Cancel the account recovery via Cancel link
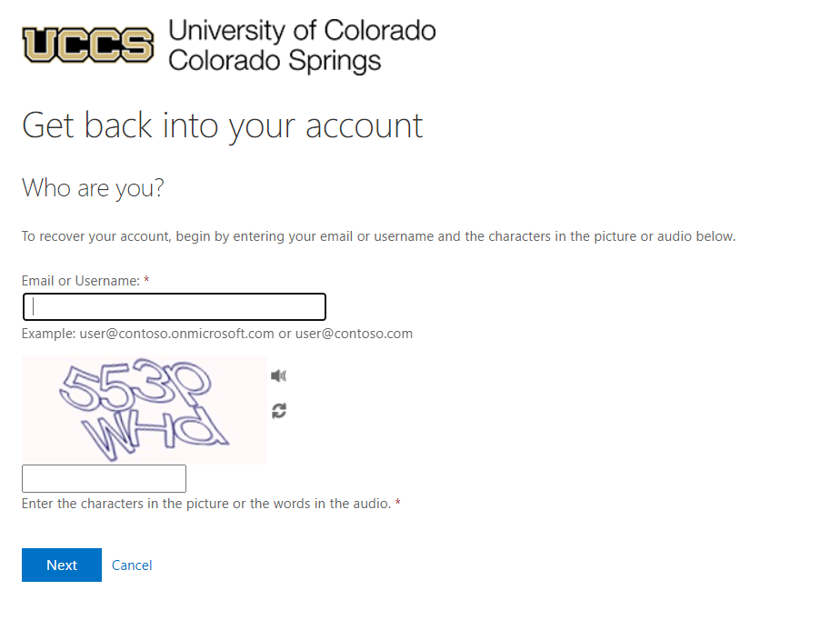The width and height of the screenshot is (840, 620). 132,565
